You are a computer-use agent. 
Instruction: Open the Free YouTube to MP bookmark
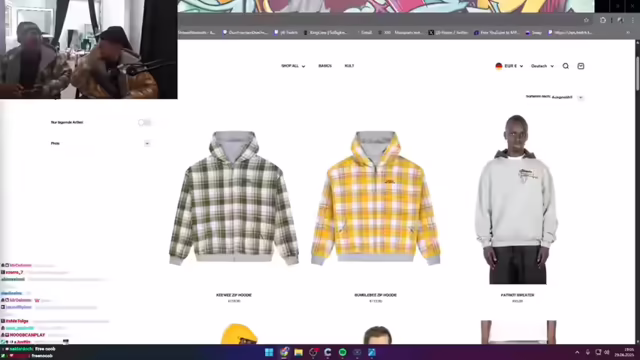(496, 33)
